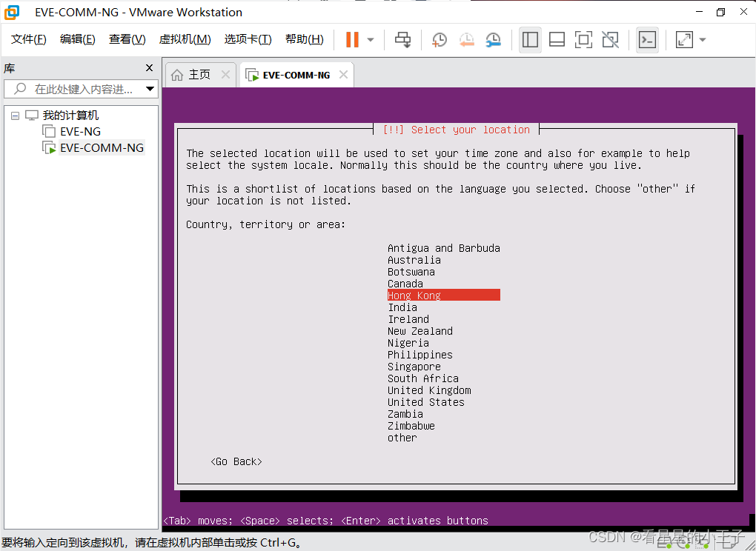The width and height of the screenshot is (756, 551).
Task: Click the pause virtual machine icon
Action: coord(353,39)
